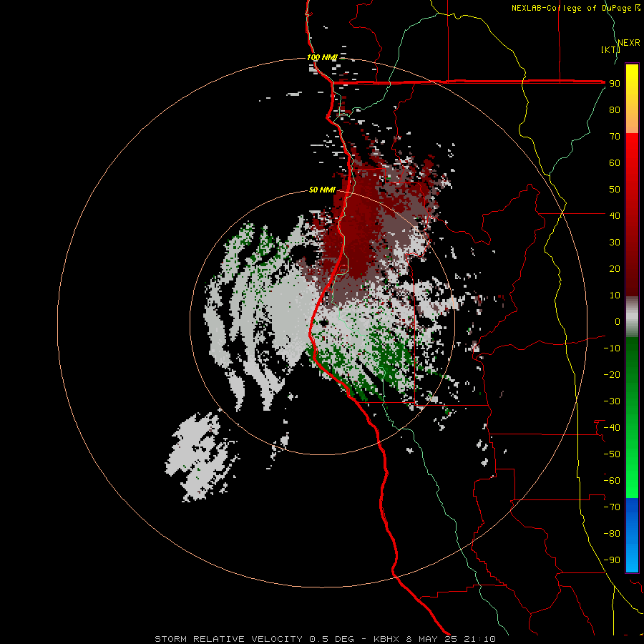The height and width of the screenshot is (644, 644).
Task: Click the -90 value on color scale
Action: coord(612,560)
